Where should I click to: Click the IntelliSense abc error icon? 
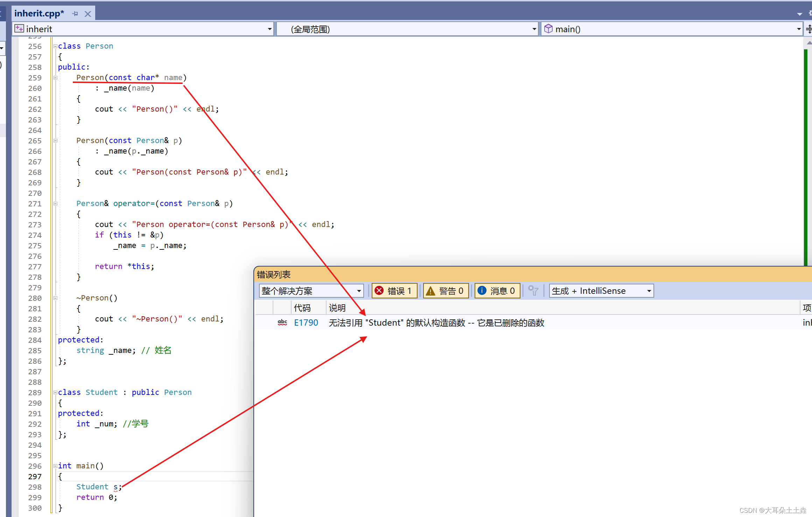point(282,323)
